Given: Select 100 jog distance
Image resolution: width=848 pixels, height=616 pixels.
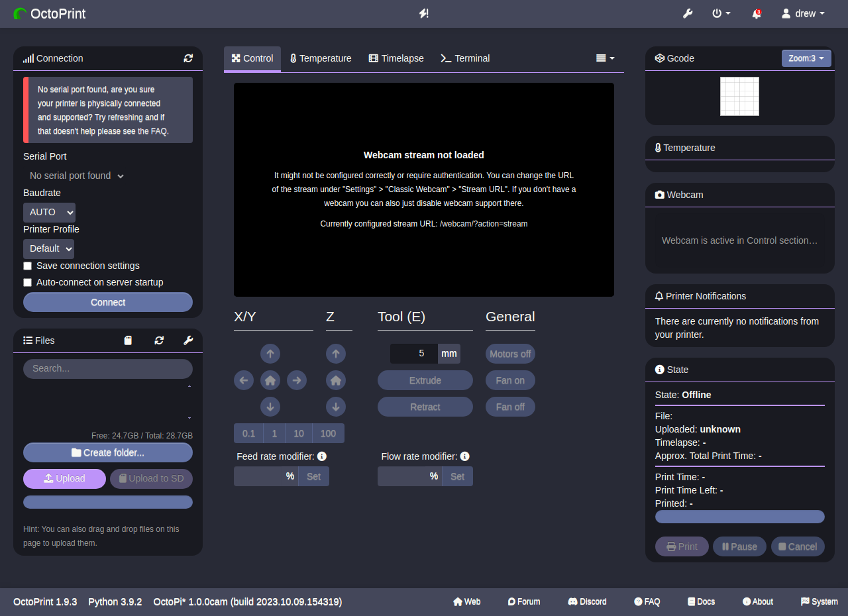Looking at the screenshot, I should coord(328,433).
